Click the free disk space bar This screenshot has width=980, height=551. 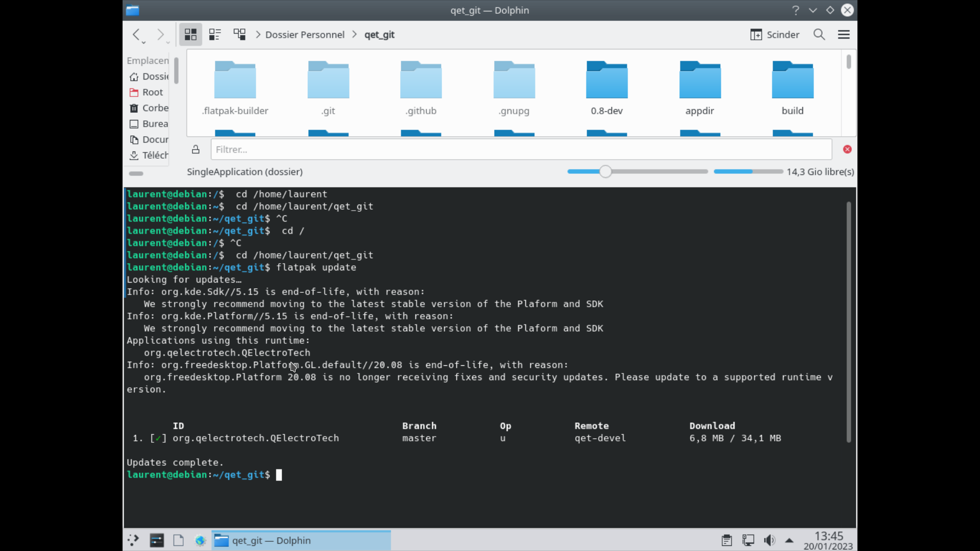pos(748,171)
